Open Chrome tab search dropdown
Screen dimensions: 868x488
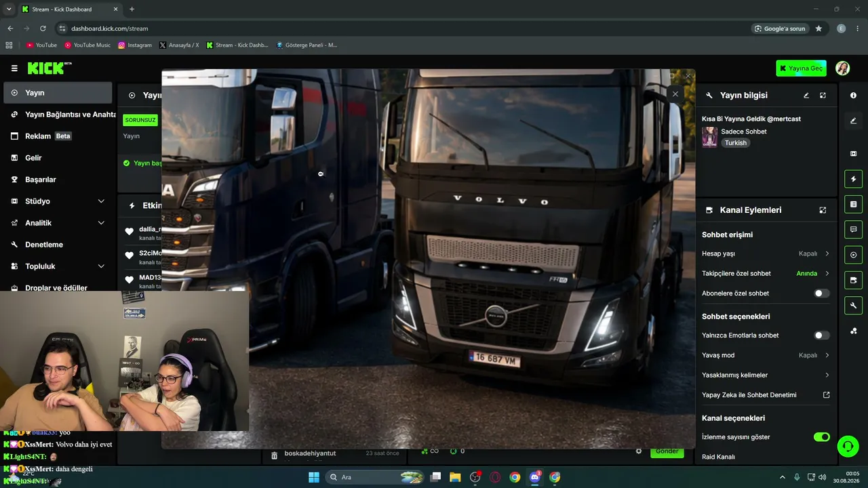9,9
